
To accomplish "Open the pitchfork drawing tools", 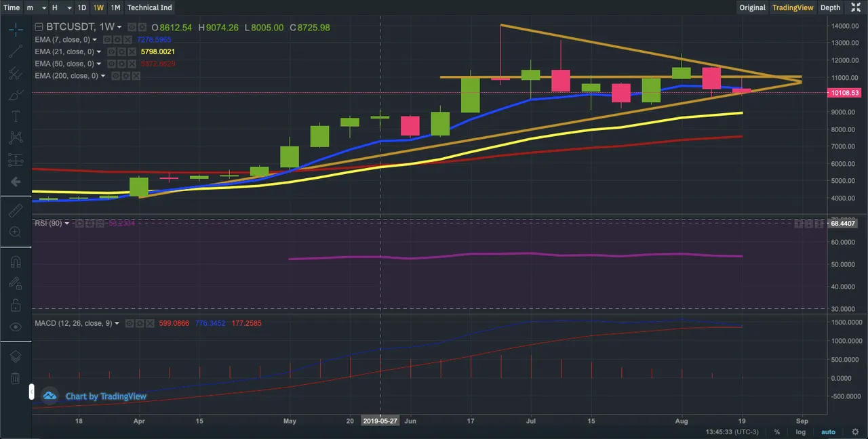I will point(15,73).
